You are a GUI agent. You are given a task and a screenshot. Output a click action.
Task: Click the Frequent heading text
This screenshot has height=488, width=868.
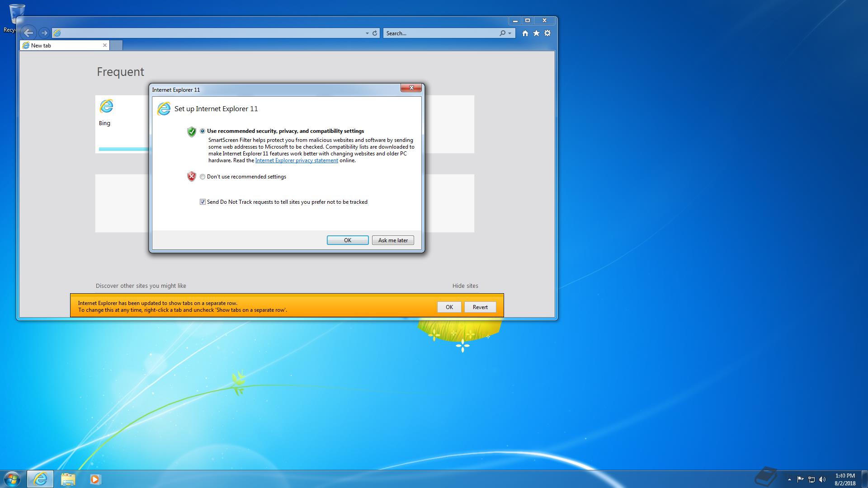point(120,72)
